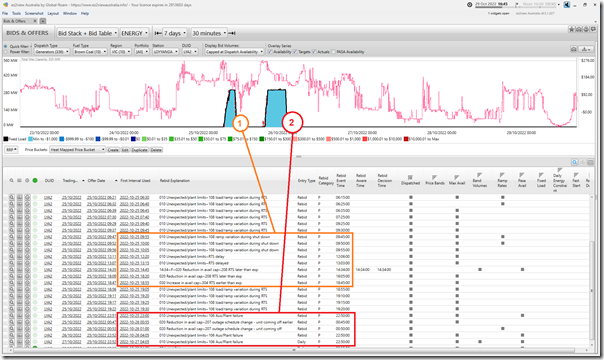The height and width of the screenshot is (360, 604).
Task: Select the Quick filter radio button
Action: pyautogui.click(x=5, y=46)
